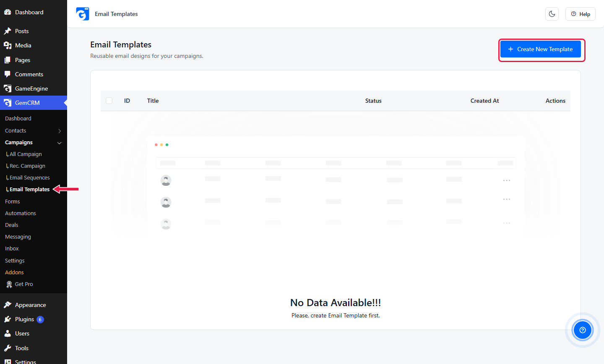Image resolution: width=604 pixels, height=364 pixels.
Task: Click the Appearance paintbrush icon
Action: click(x=8, y=305)
